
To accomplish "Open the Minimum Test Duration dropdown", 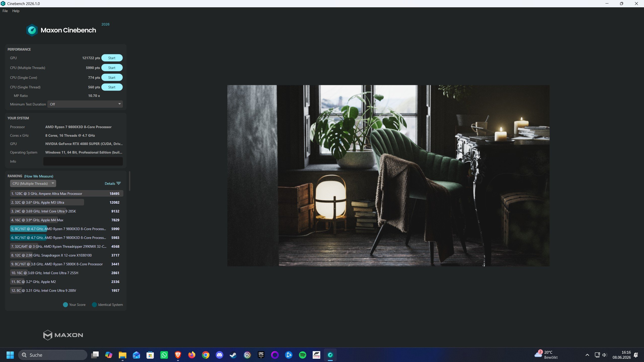I will coord(85,104).
